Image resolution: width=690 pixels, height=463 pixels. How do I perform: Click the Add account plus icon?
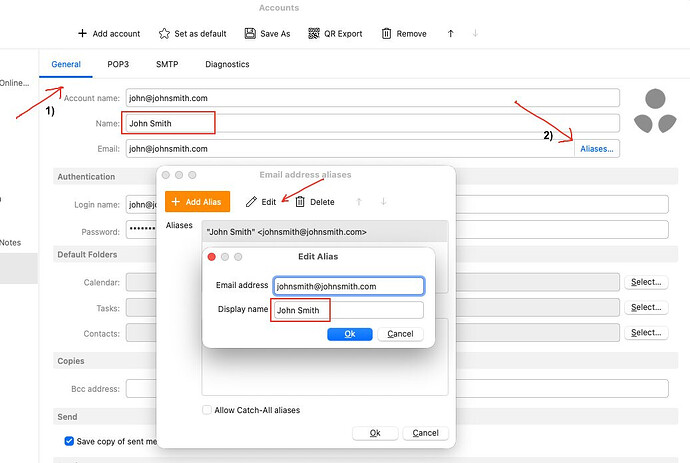82,34
